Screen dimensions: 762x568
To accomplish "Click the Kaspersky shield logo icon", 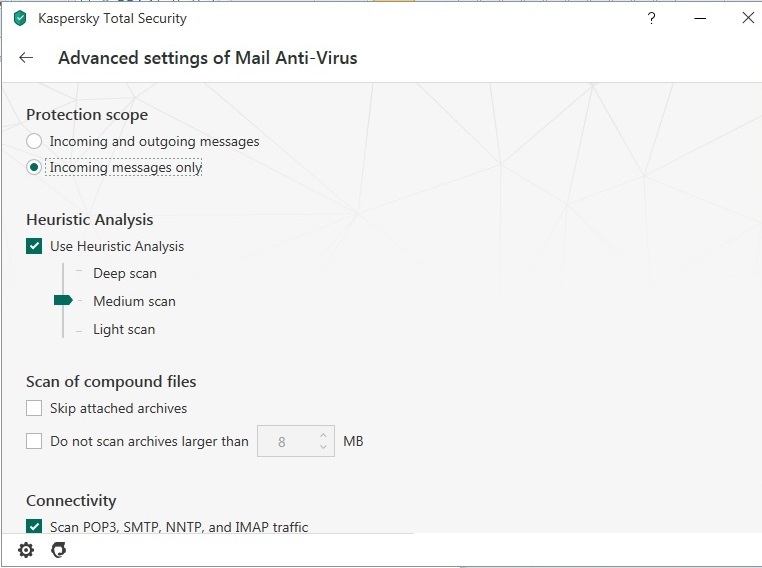I will click(20, 18).
